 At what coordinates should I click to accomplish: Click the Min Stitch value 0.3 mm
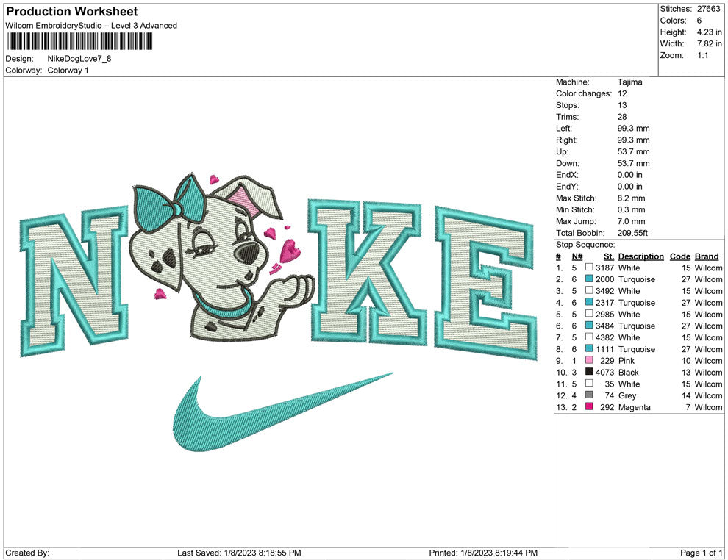point(631,209)
